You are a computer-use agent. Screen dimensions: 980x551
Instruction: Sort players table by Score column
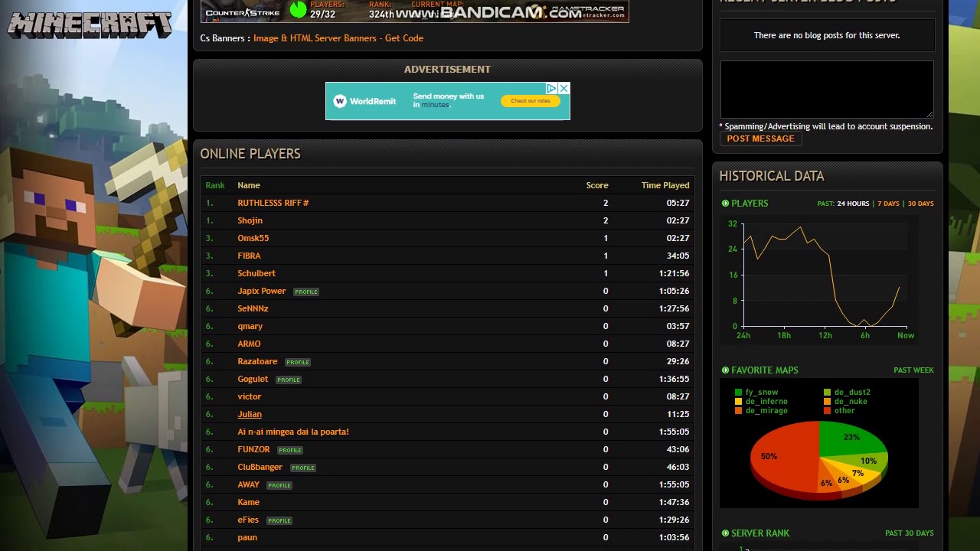(x=597, y=185)
